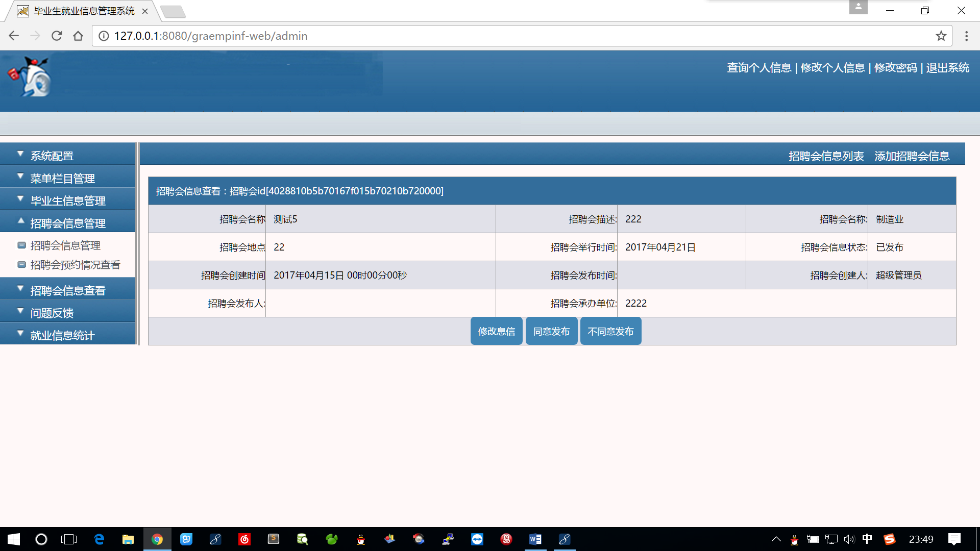The height and width of the screenshot is (551, 980).
Task: Collapse the 招聘会信息管理 section
Action: [68, 223]
